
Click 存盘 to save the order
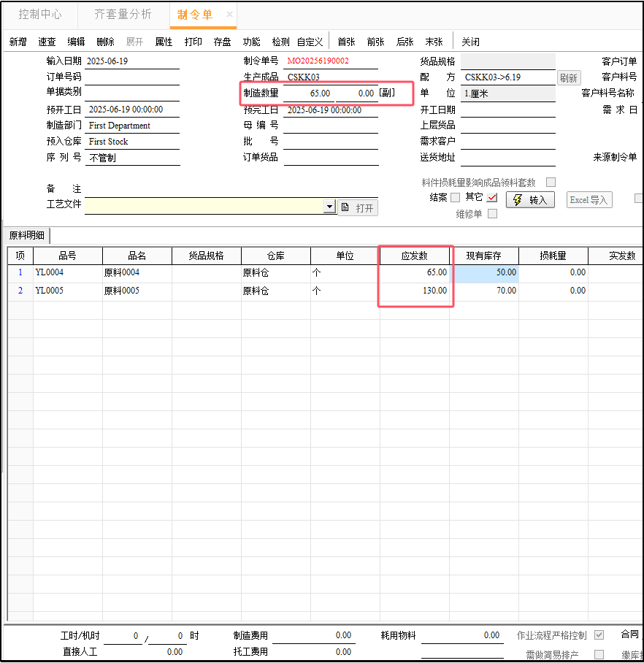pos(223,42)
